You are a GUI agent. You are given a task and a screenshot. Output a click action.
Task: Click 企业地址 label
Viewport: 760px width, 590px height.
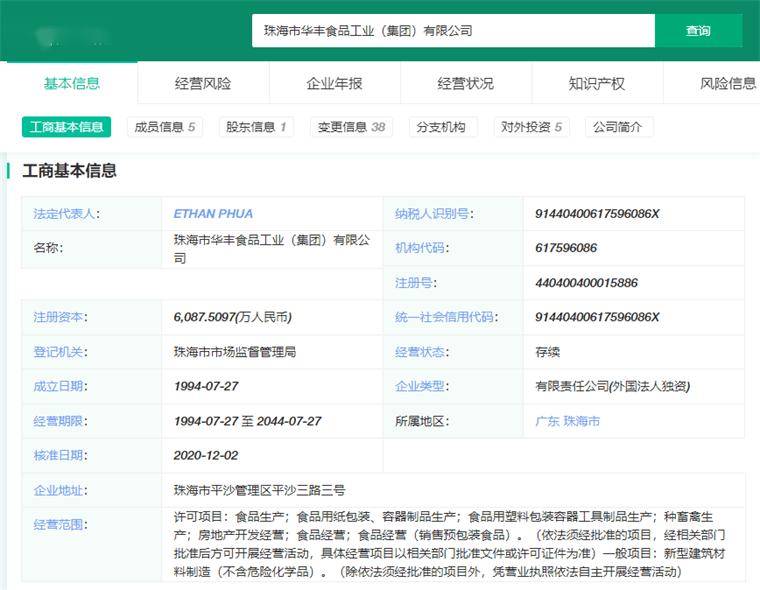point(60,491)
